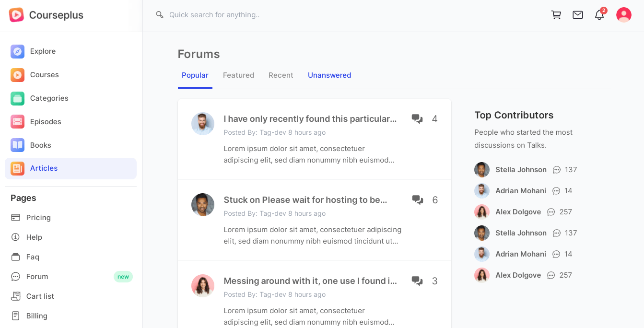Viewport: 644px width, 328px height.
Task: Switch to the Recent tab
Action: (x=281, y=75)
